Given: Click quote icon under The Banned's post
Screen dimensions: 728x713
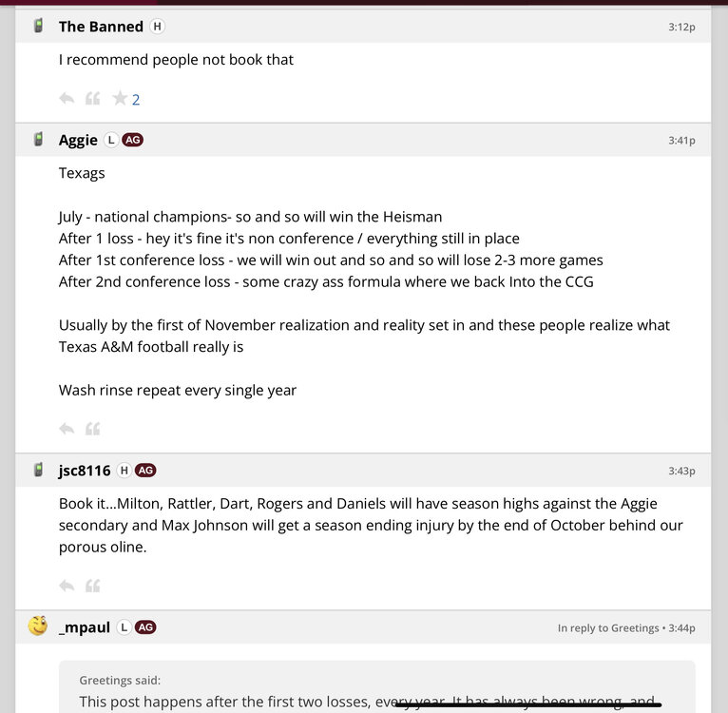Looking at the screenshot, I should click(x=92, y=98).
